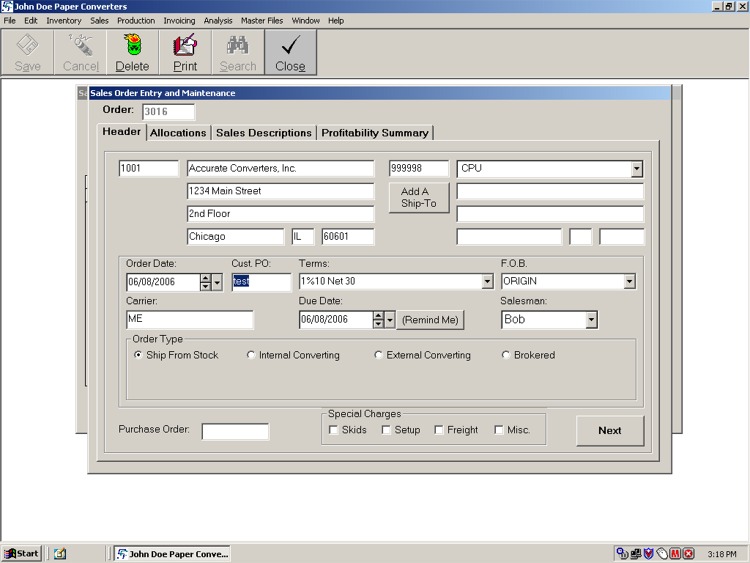Select the Header tab
The height and width of the screenshot is (563, 750).
point(121,132)
